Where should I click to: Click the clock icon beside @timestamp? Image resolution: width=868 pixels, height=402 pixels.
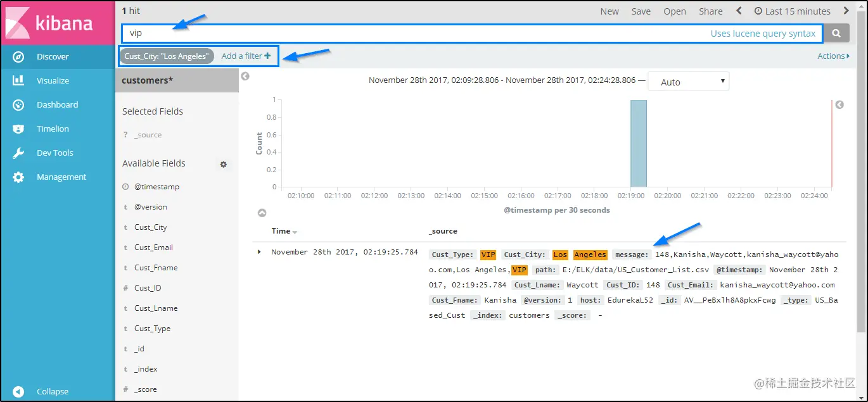tap(125, 187)
